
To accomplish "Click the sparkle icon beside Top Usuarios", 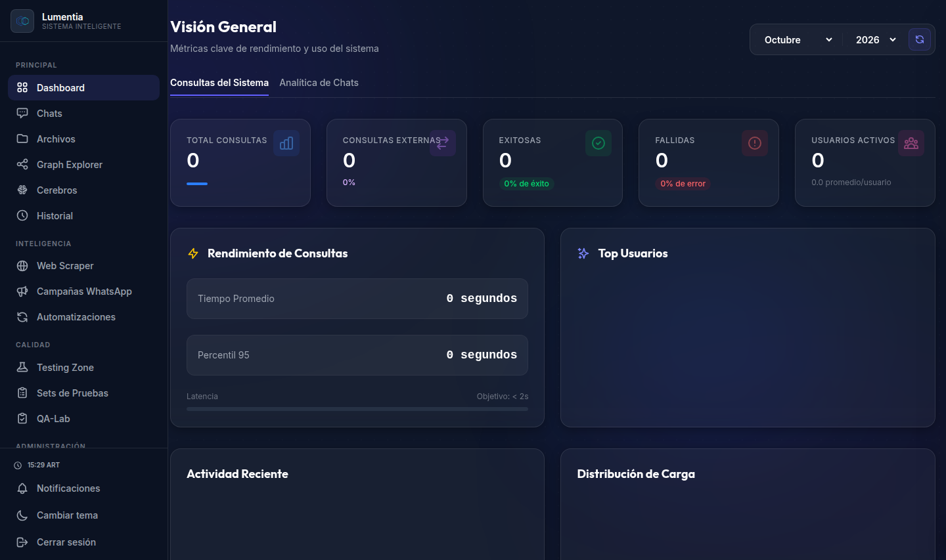I will click(583, 253).
